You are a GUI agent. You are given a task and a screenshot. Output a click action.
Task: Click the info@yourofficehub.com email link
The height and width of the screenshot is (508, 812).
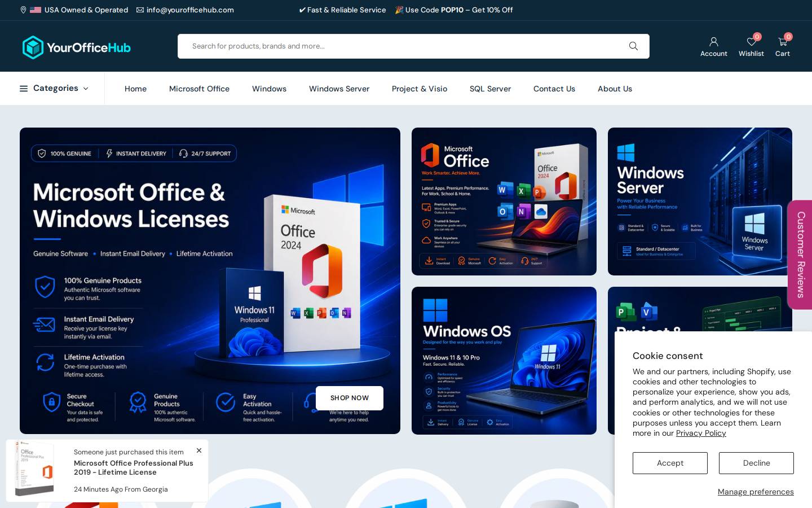190,10
